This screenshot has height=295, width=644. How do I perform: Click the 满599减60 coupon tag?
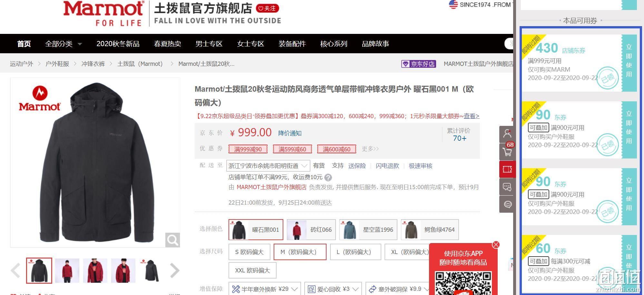coord(292,149)
